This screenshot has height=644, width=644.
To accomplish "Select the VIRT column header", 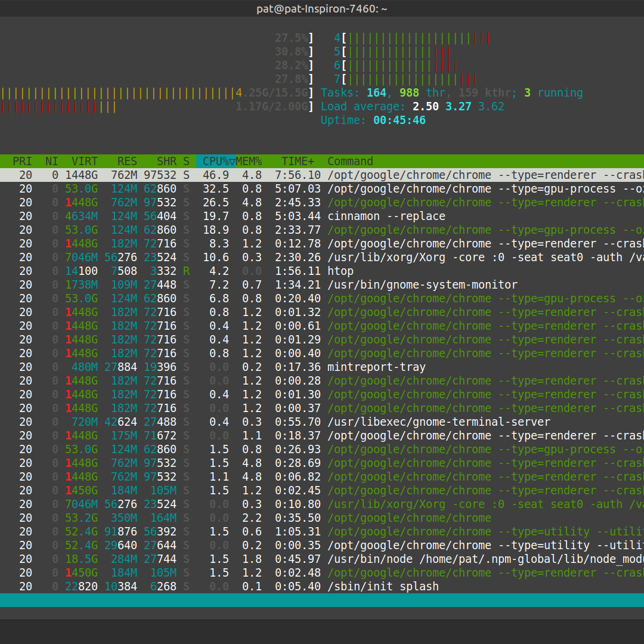I will click(85, 162).
